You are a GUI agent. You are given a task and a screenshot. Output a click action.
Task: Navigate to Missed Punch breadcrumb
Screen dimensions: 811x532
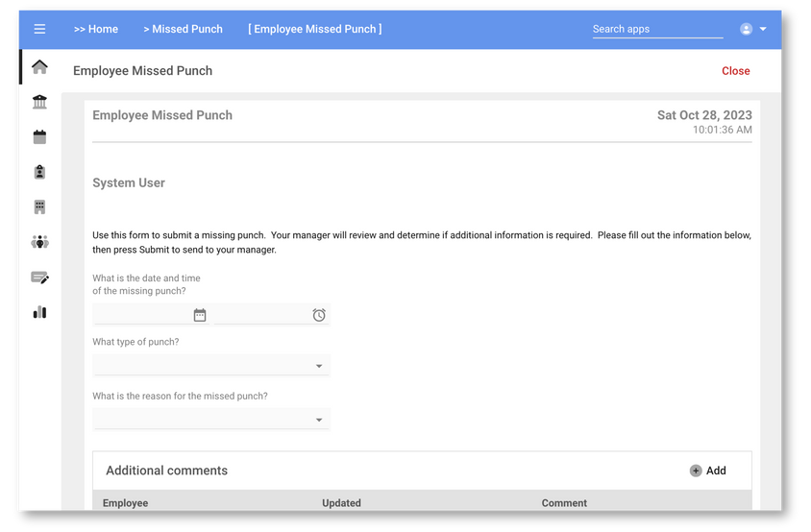pos(184,29)
